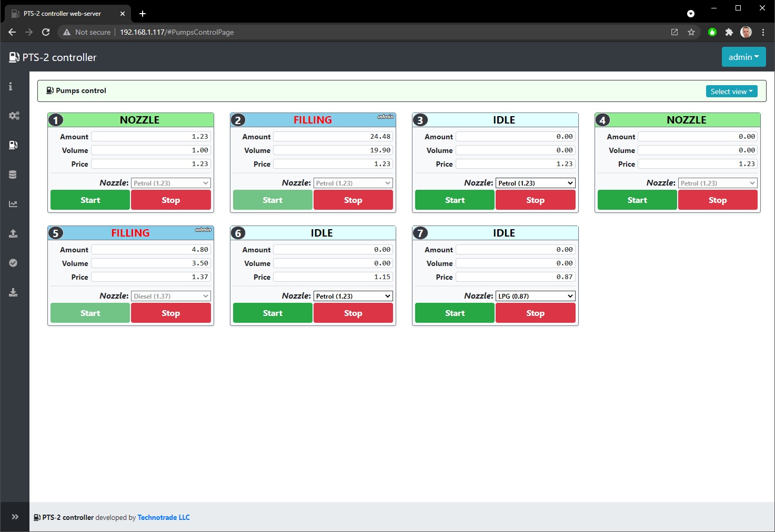
Task: Stop pump 5 filling
Action: pos(170,313)
